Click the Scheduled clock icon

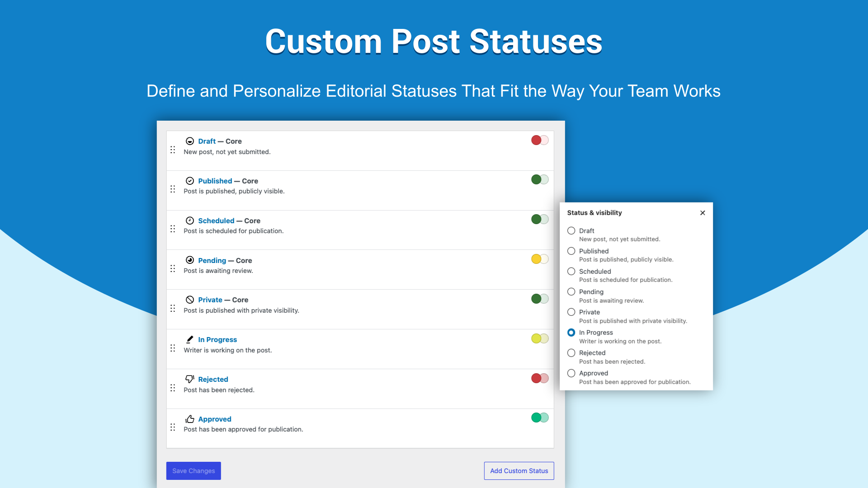(x=190, y=221)
